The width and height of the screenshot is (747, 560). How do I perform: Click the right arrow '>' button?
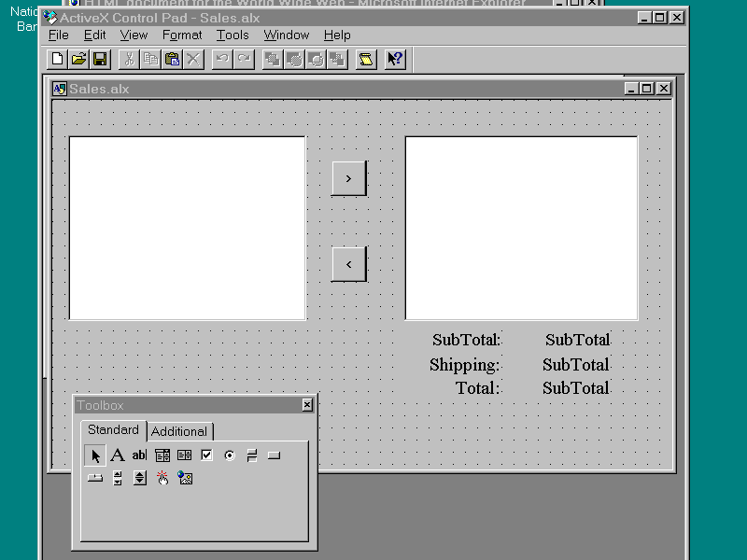click(348, 178)
